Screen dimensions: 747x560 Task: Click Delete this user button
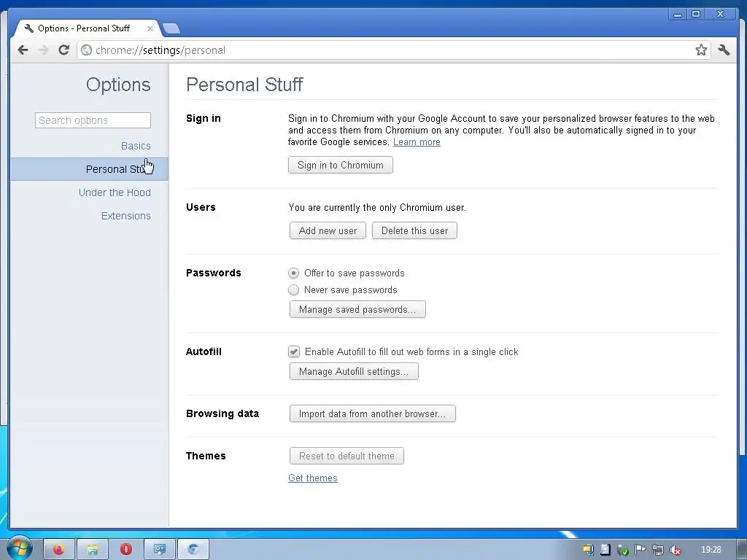414,230
